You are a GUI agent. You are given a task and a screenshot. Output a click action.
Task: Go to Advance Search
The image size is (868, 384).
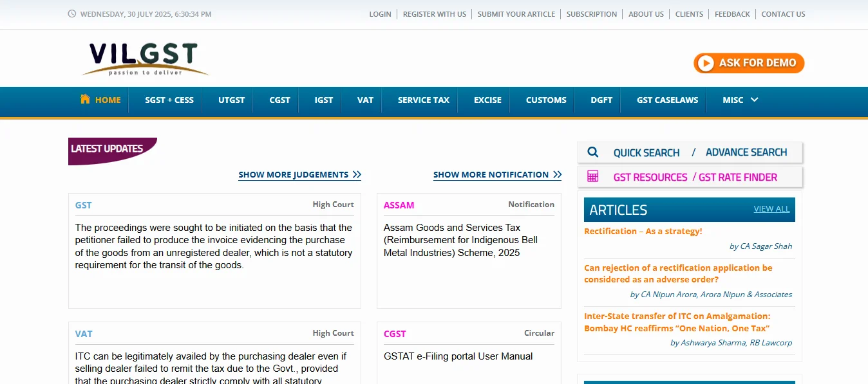pyautogui.click(x=746, y=152)
